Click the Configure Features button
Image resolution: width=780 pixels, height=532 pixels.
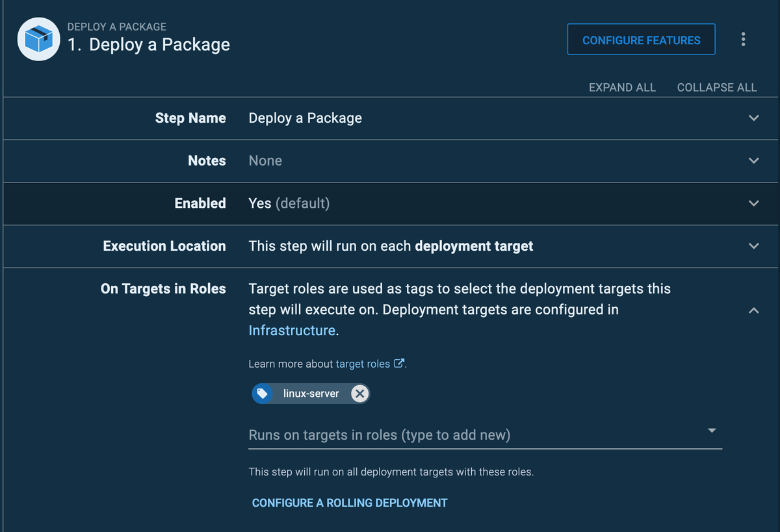click(x=641, y=40)
